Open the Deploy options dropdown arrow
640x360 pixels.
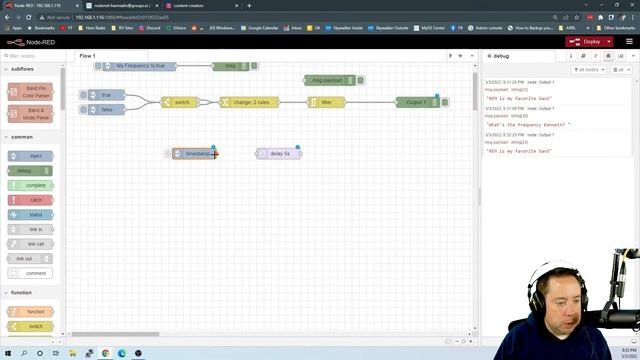click(x=609, y=42)
